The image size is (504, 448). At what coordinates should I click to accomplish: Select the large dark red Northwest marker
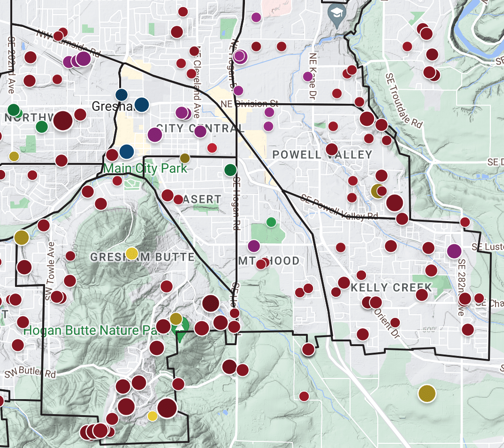point(63,120)
